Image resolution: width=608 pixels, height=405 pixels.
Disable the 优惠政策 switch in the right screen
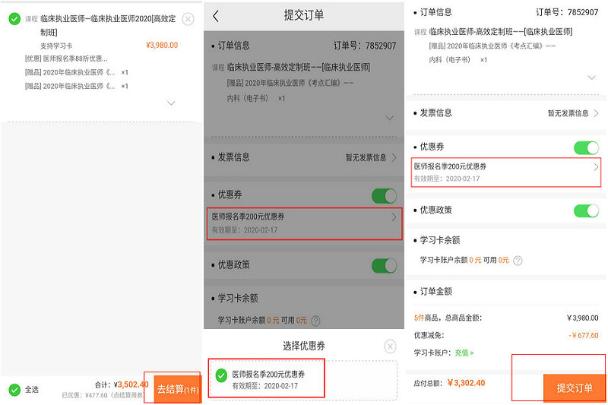586,211
